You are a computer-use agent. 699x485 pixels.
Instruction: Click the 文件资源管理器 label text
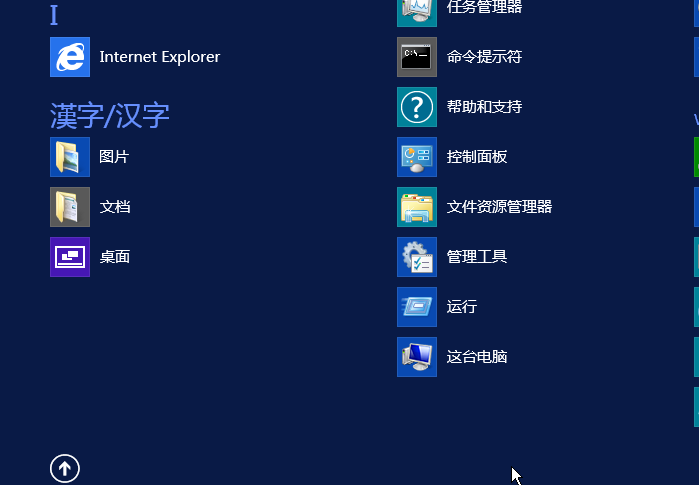(499, 207)
